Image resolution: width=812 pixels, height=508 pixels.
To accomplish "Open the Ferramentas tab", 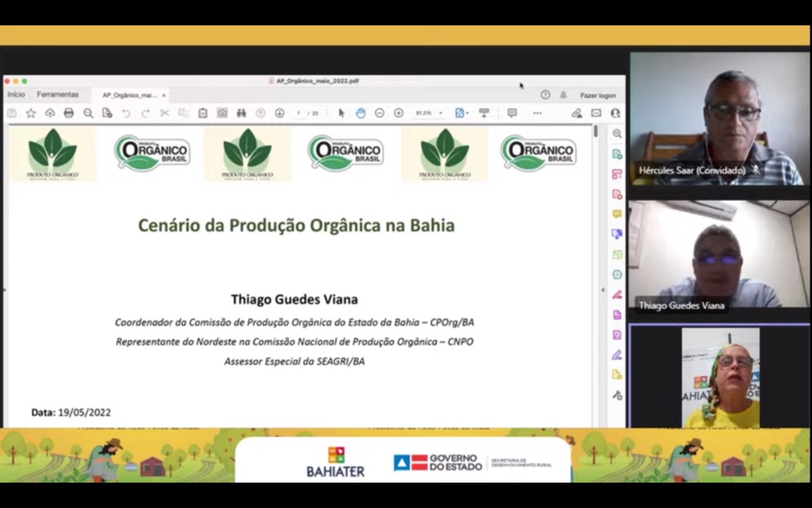I will pyautogui.click(x=58, y=95).
